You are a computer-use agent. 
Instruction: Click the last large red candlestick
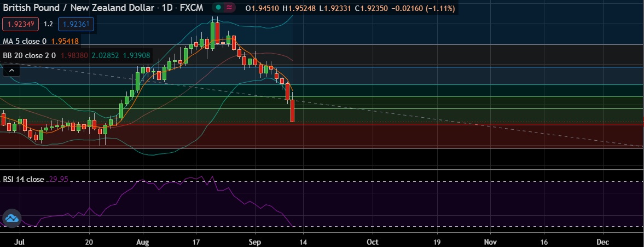click(x=292, y=111)
